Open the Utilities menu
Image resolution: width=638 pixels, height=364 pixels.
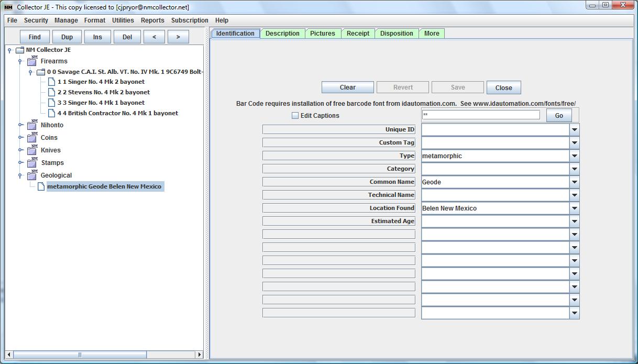click(x=123, y=20)
